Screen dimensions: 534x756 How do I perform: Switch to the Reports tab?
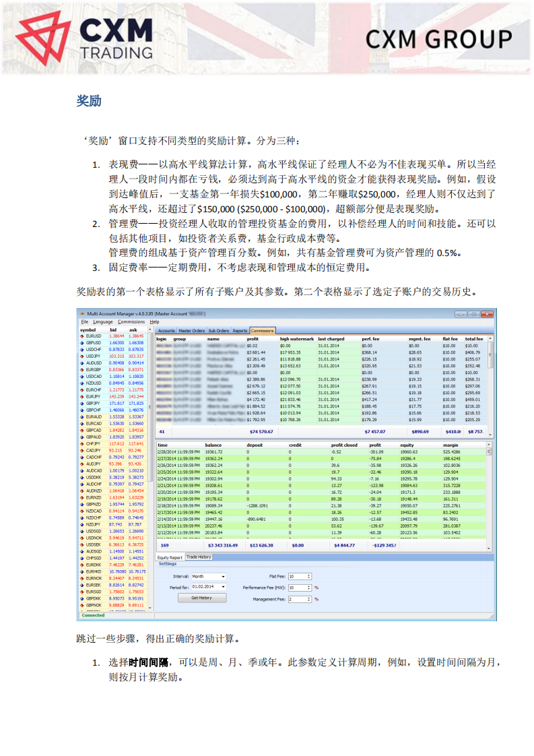[240, 331]
